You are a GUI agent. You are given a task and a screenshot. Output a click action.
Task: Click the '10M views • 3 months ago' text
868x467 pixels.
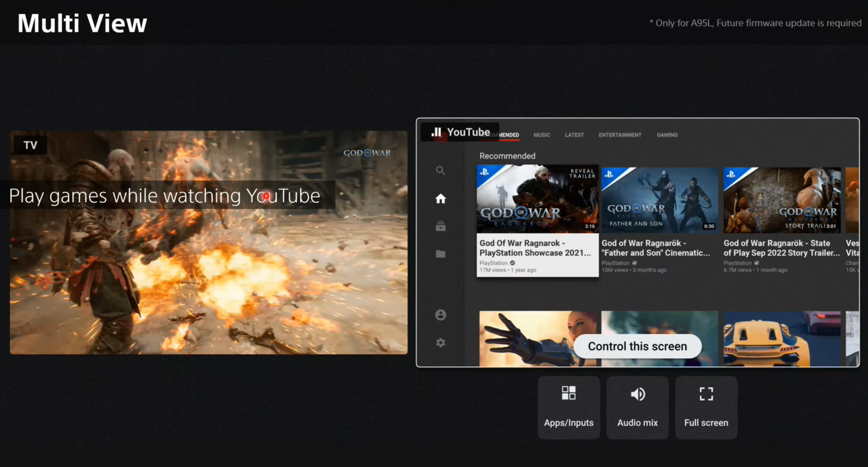tap(634, 270)
